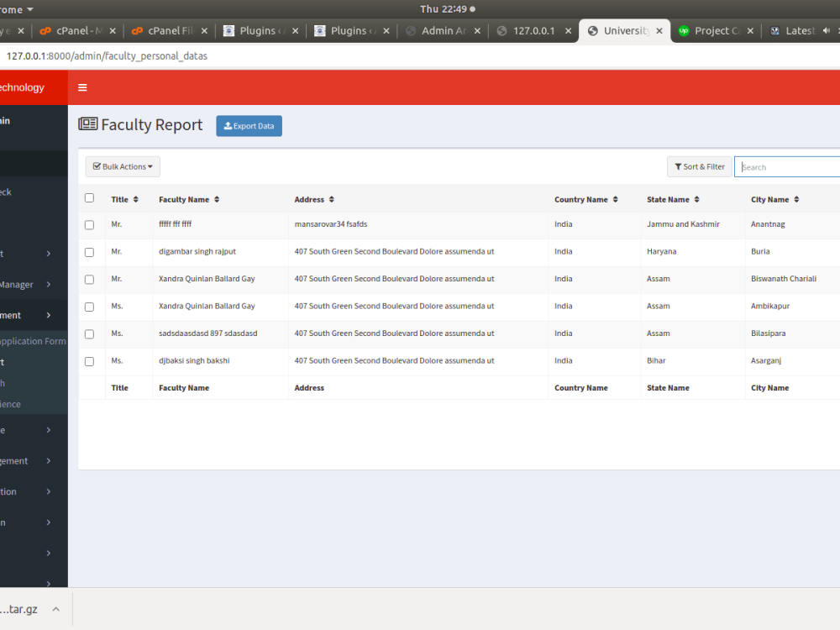The width and height of the screenshot is (840, 630).
Task: Sort table by City Name column arrows
Action: (795, 199)
